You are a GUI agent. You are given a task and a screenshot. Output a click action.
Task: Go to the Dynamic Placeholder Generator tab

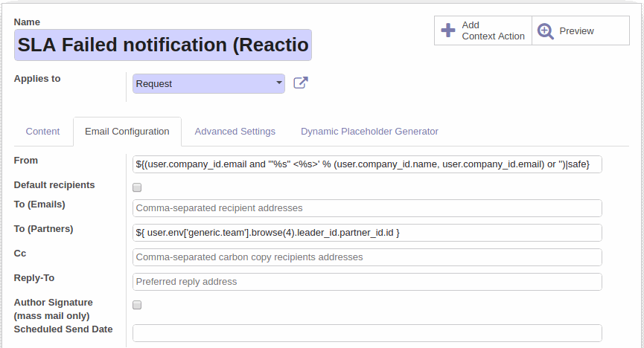[x=369, y=132]
